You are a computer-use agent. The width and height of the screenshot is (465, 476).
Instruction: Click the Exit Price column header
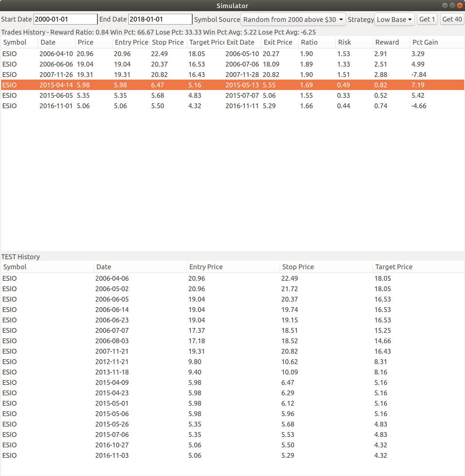[280, 42]
